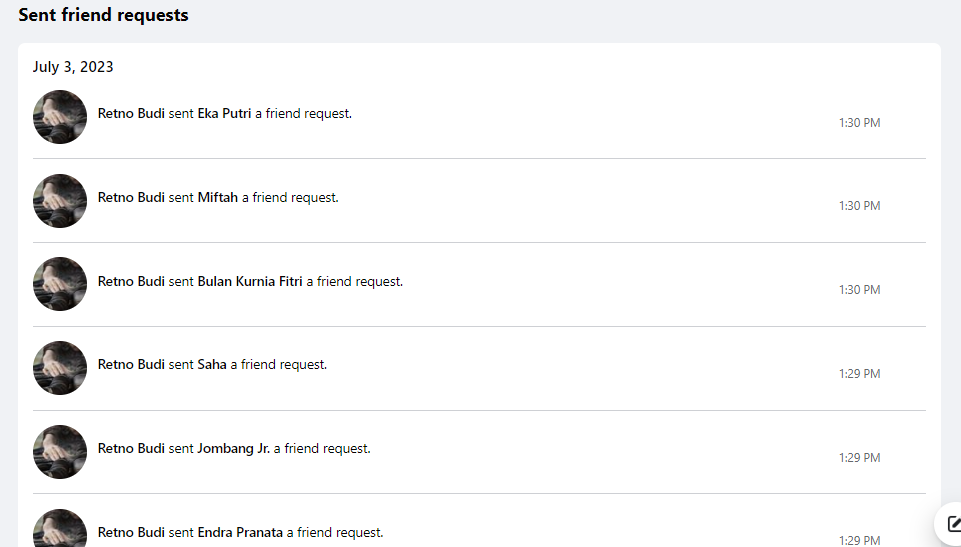Open Endra Pranata's profile link
Viewport: 961px width, 547px height.
tap(240, 533)
